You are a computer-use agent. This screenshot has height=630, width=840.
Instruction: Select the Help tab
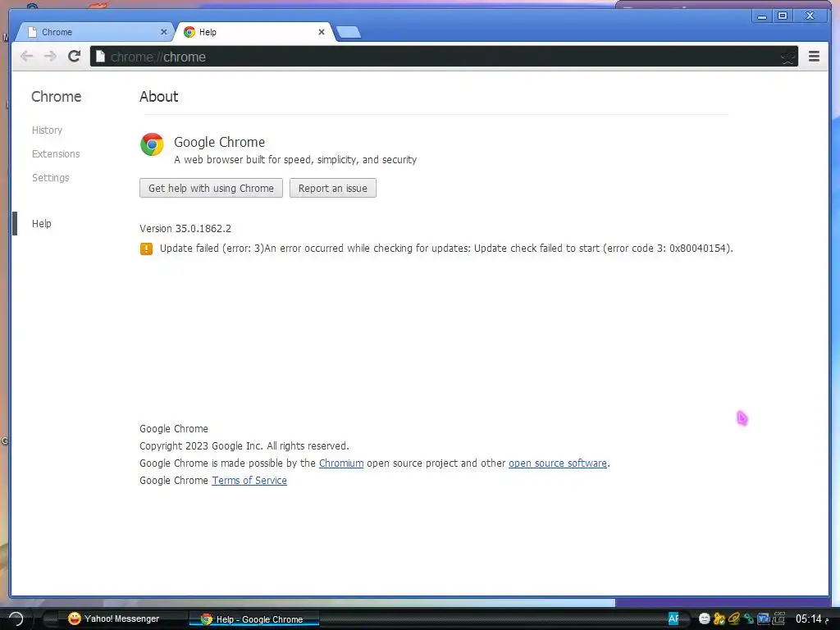tap(254, 32)
